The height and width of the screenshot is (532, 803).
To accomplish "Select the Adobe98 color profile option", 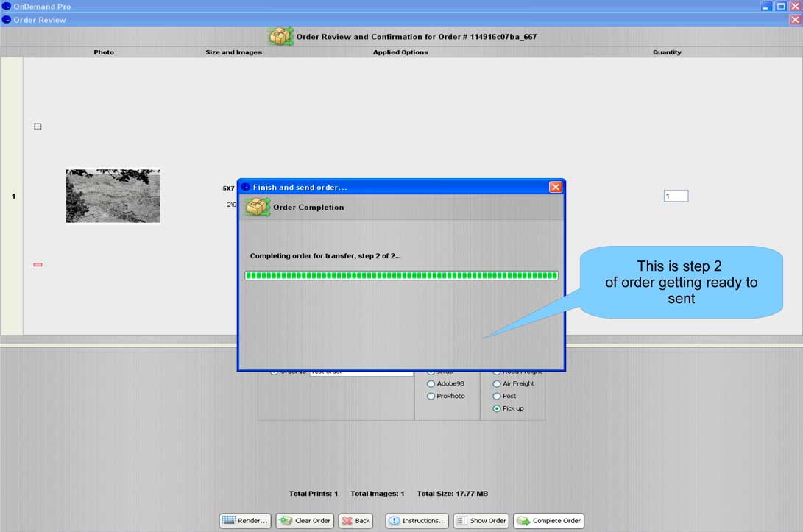I will (431, 383).
